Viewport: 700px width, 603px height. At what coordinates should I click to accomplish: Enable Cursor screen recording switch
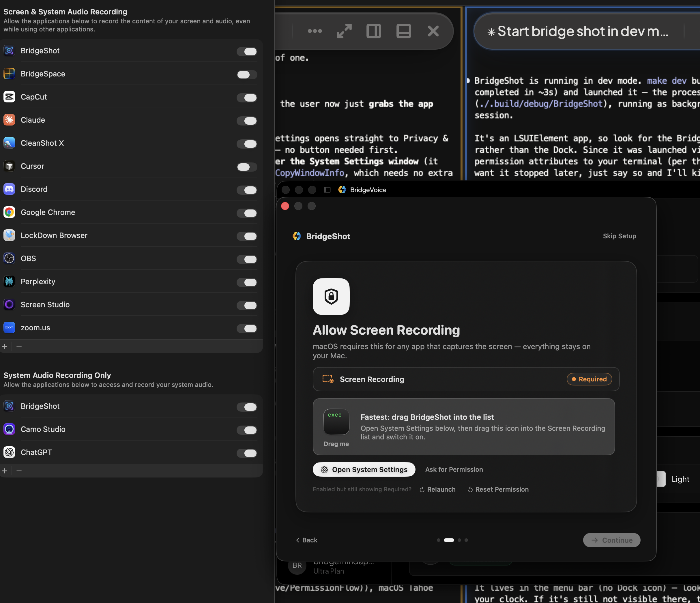click(247, 167)
